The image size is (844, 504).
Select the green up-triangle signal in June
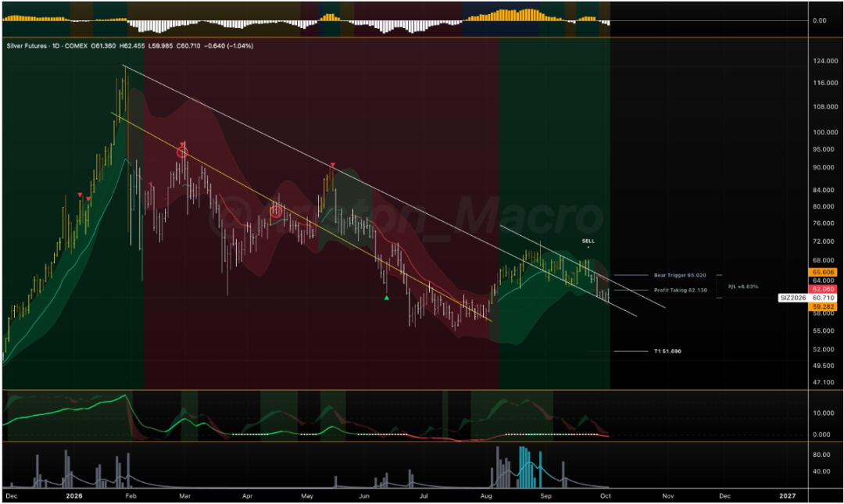coord(387,297)
